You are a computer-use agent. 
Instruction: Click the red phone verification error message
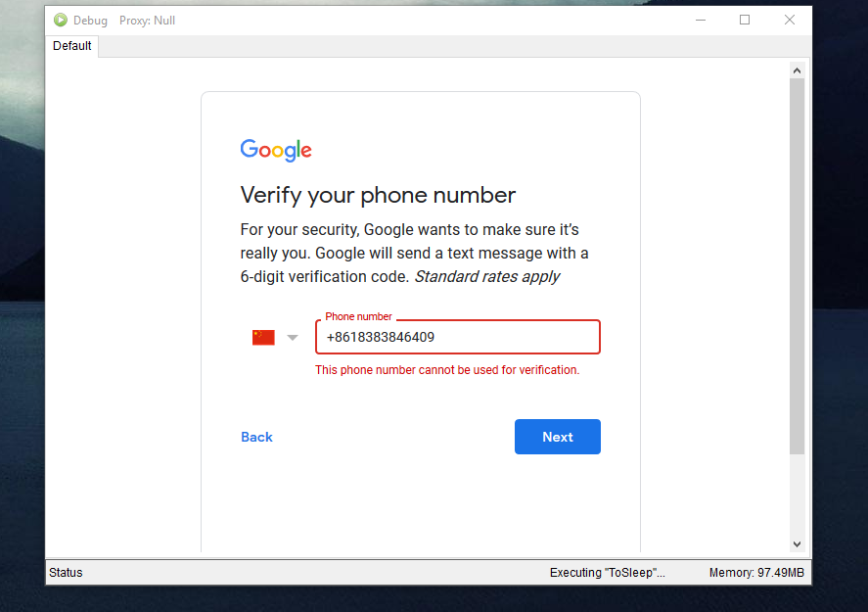pyautogui.click(x=447, y=370)
